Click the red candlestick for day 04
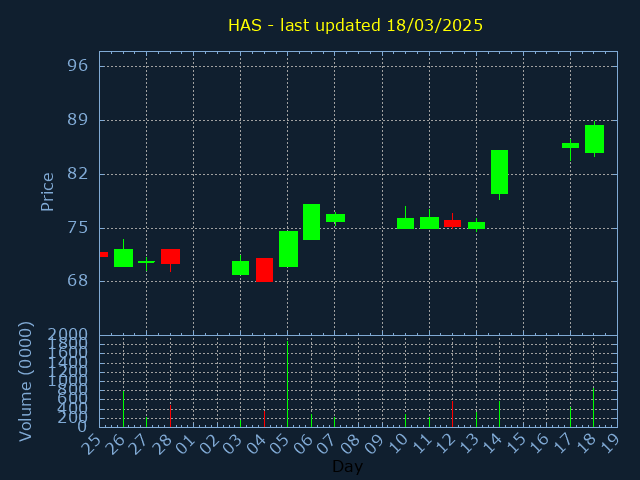 264,270
